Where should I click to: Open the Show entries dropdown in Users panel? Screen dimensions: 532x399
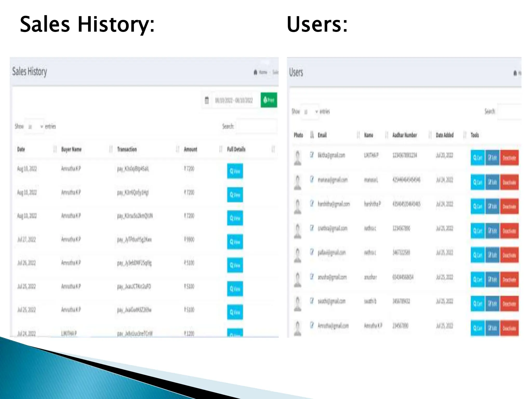tap(310, 112)
